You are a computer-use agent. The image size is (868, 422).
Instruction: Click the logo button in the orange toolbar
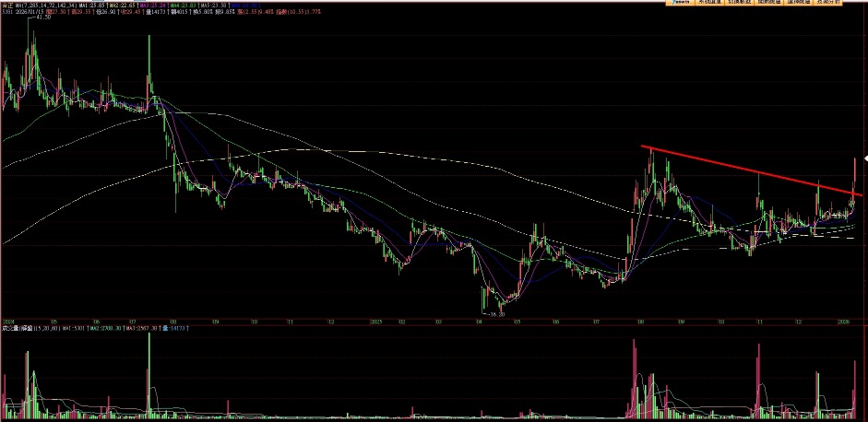[x=681, y=2]
